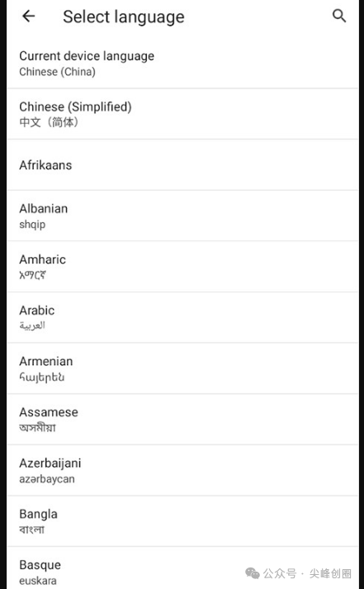Pick Basque euskara language
Image resolution: width=364 pixels, height=589 pixels.
coord(182,568)
